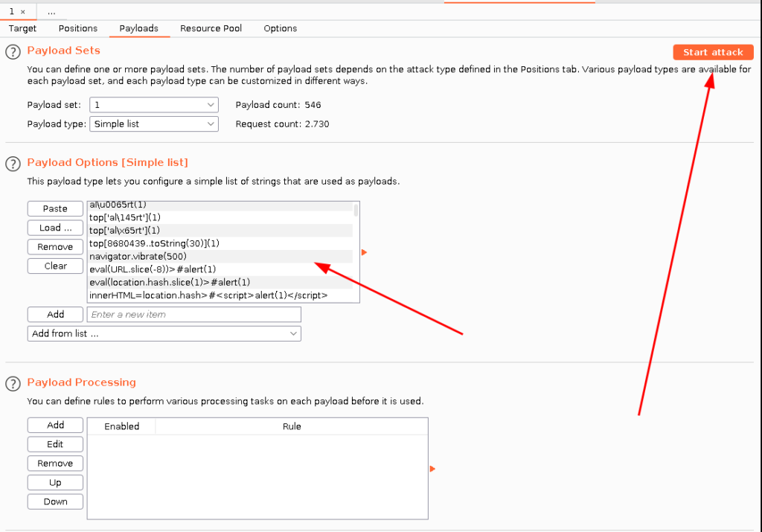Click the payload list vertical scrollbar

coord(356,210)
